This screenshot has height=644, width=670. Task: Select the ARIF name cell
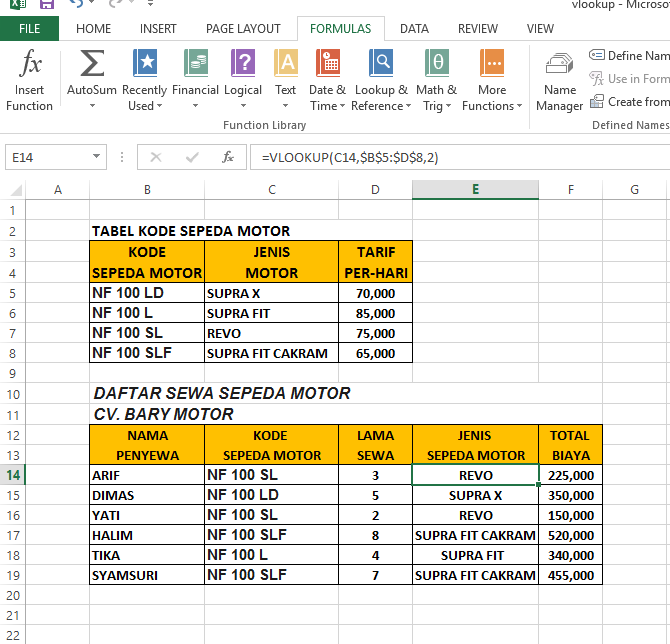click(x=147, y=475)
